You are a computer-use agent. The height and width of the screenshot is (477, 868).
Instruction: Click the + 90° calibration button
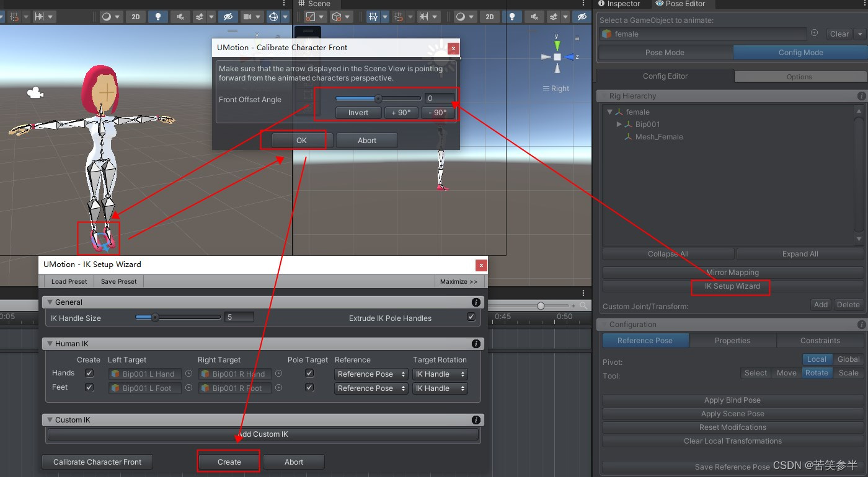(x=400, y=113)
